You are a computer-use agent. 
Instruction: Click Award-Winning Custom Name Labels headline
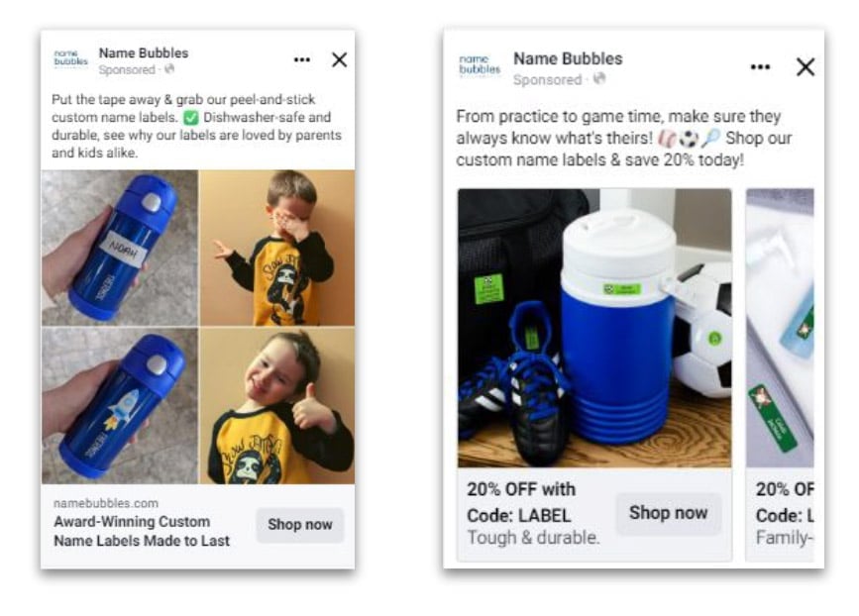tap(142, 531)
